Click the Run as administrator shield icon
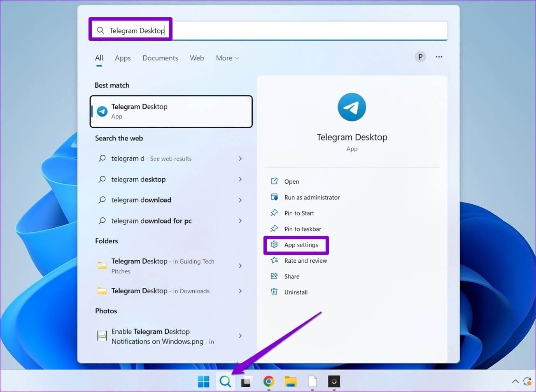The image size is (536, 392). (274, 197)
